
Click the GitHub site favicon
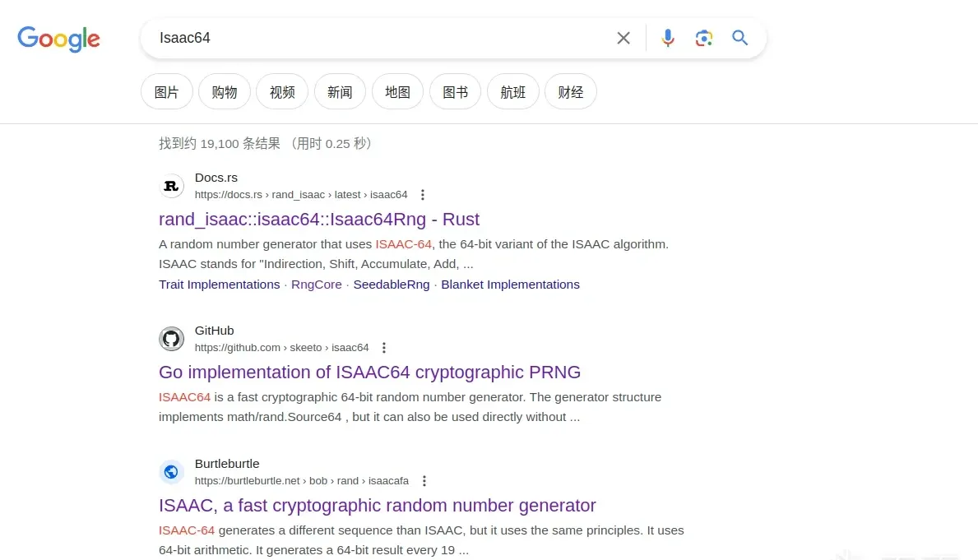pos(172,339)
